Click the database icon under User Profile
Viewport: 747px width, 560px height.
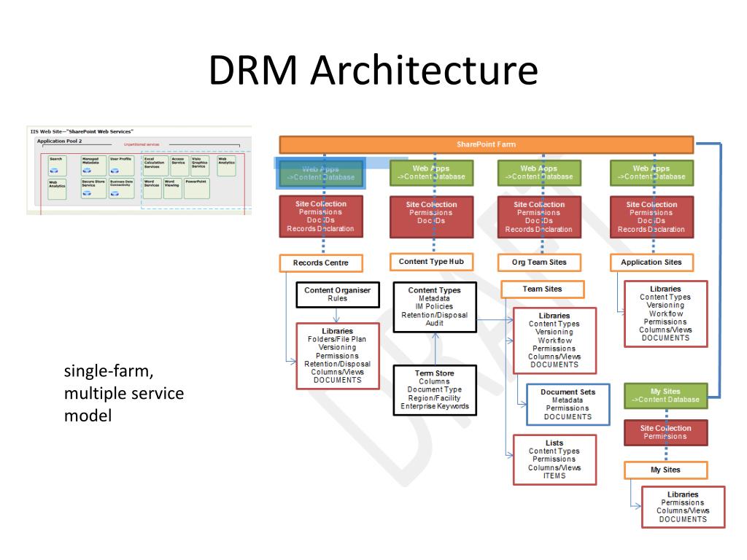coord(115,171)
